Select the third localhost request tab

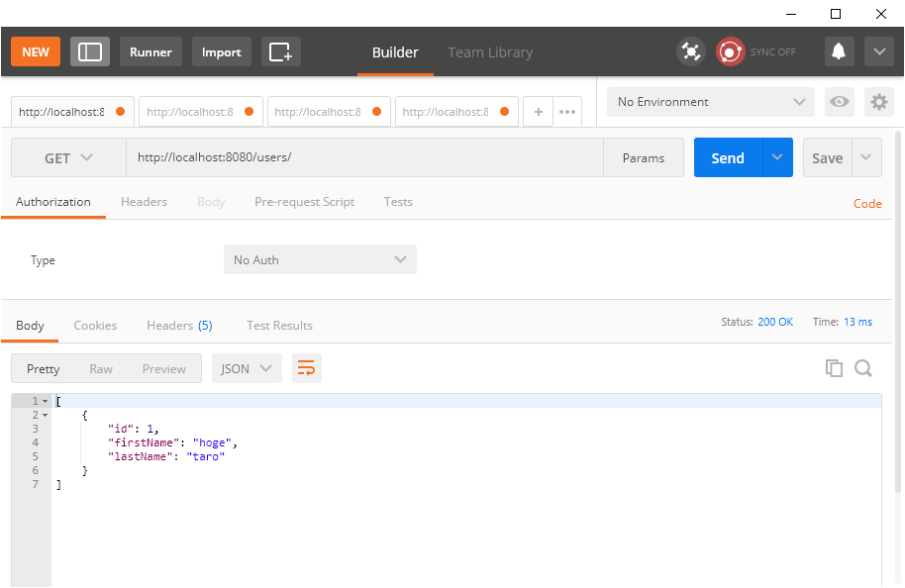(x=329, y=112)
